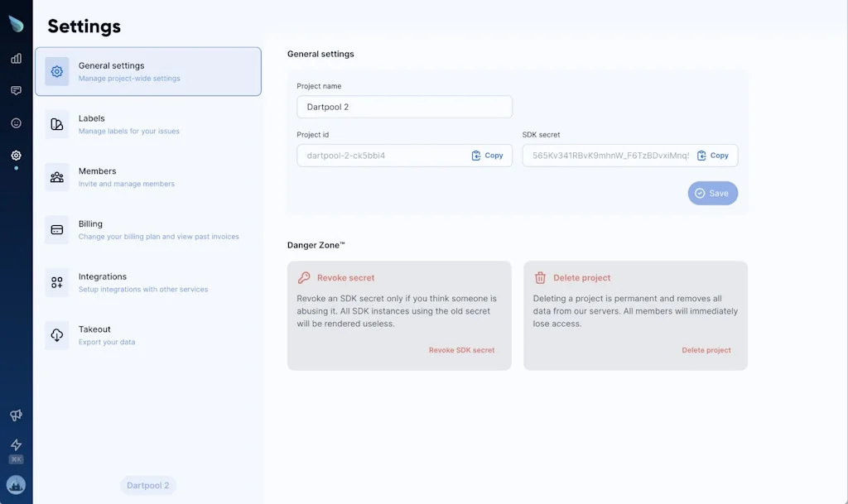Open Takeout to export your data
Viewport: 848px width, 504px height.
pos(147,334)
